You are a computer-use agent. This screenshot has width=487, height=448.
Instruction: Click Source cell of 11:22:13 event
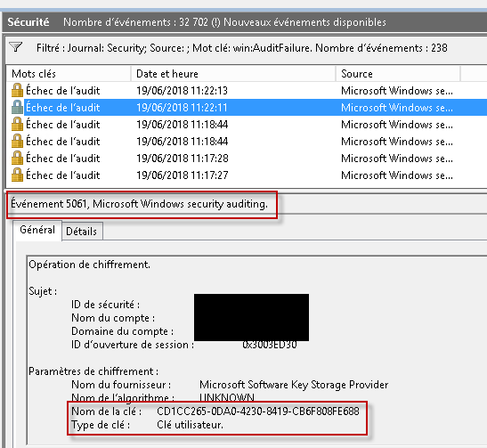(397, 91)
